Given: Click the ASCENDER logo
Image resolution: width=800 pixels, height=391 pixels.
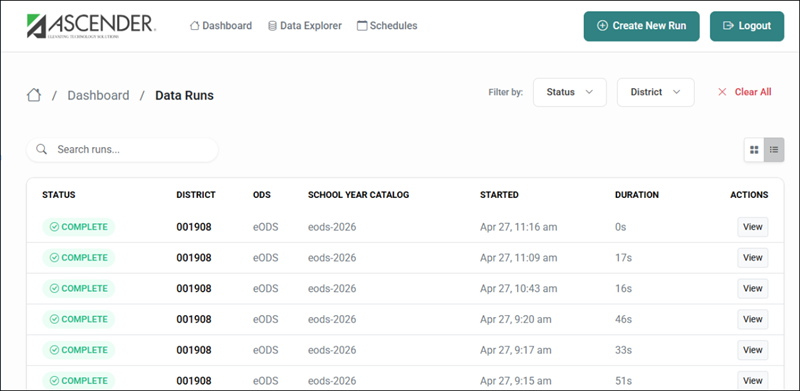Looking at the screenshot, I should point(91,26).
